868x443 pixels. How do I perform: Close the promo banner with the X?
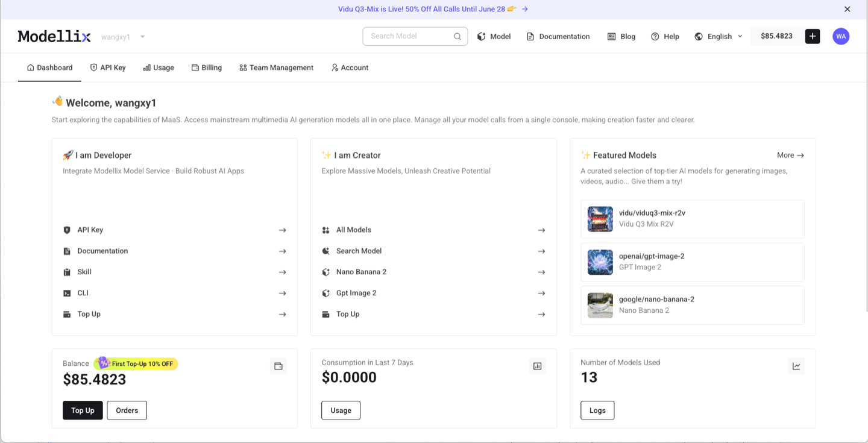click(x=847, y=9)
